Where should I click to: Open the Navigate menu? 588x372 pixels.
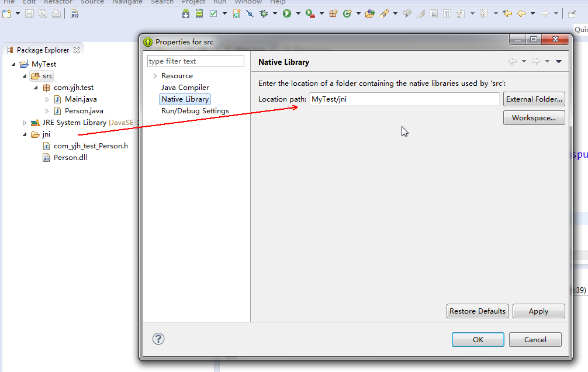127,2
